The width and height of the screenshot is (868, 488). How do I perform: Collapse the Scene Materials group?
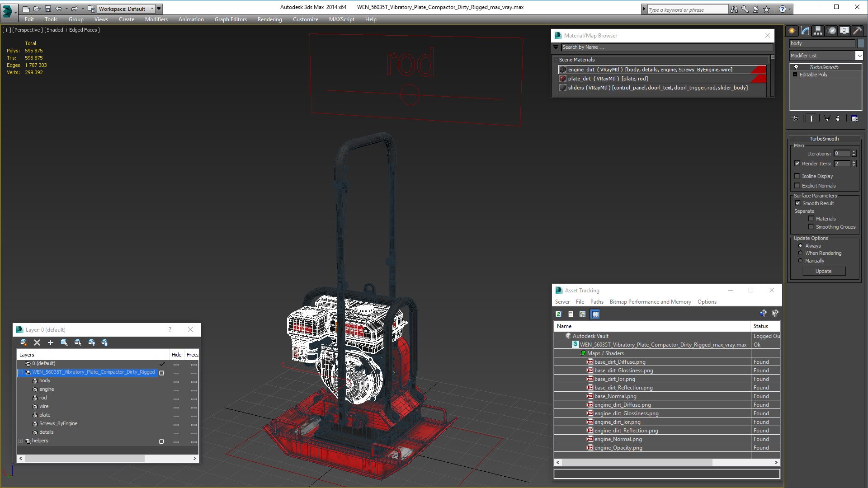click(556, 60)
